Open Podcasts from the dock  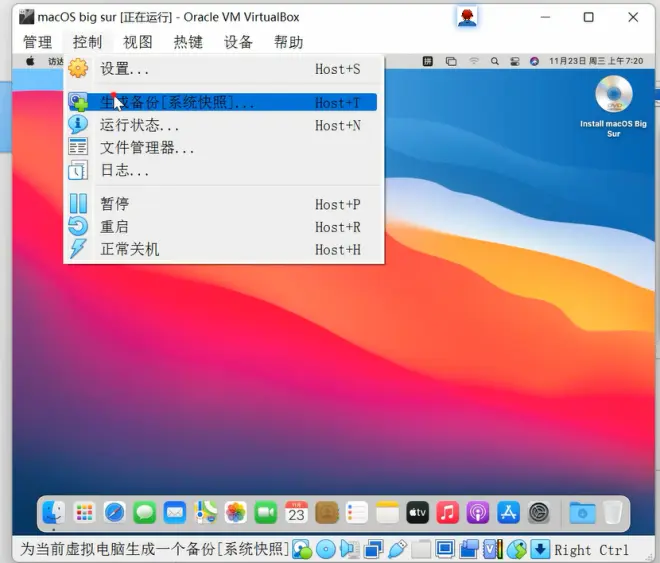point(478,513)
